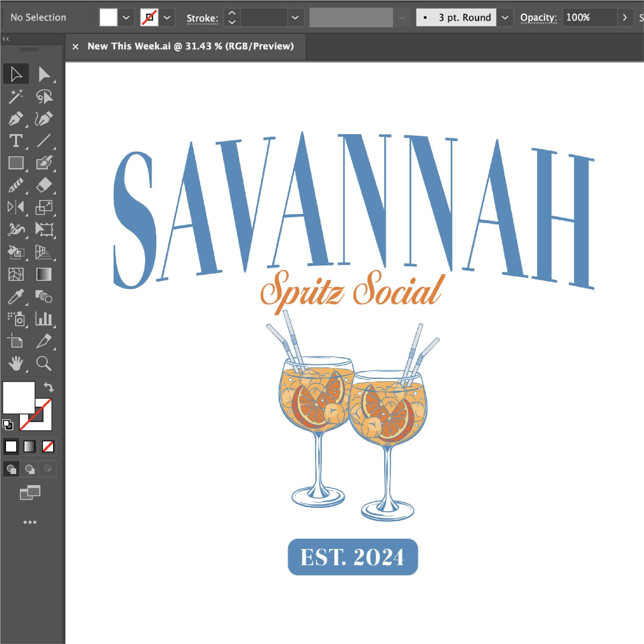Open the Stroke panel link
The image size is (644, 644).
click(202, 18)
